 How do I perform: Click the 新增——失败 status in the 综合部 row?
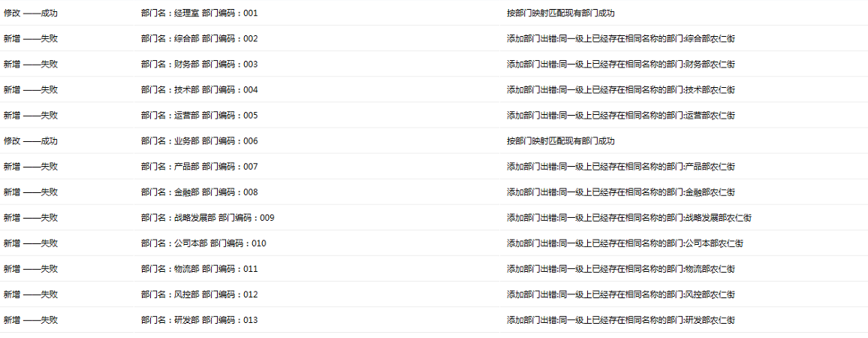[x=31, y=39]
